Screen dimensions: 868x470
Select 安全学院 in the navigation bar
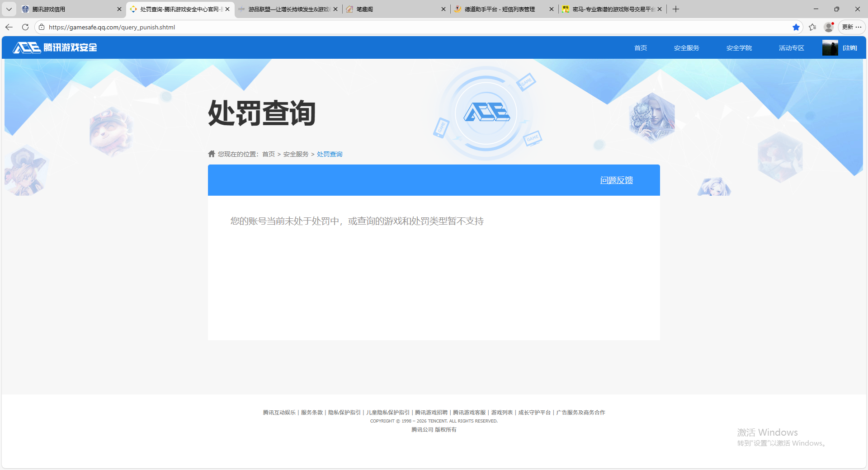pos(739,47)
